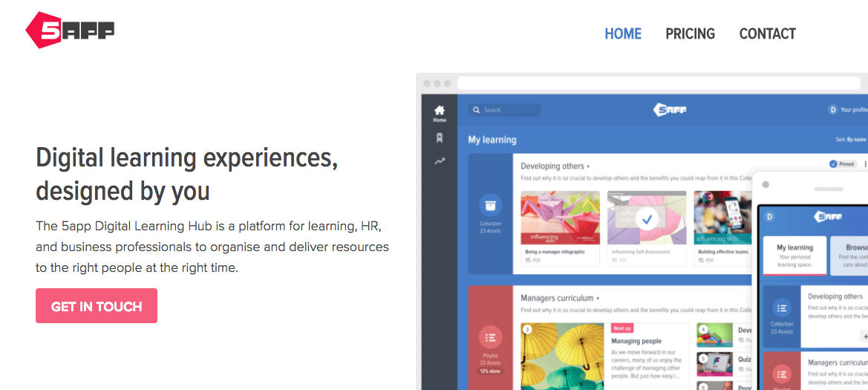Open the trending graph icon in the sidebar
This screenshot has width=868, height=390.
(440, 162)
